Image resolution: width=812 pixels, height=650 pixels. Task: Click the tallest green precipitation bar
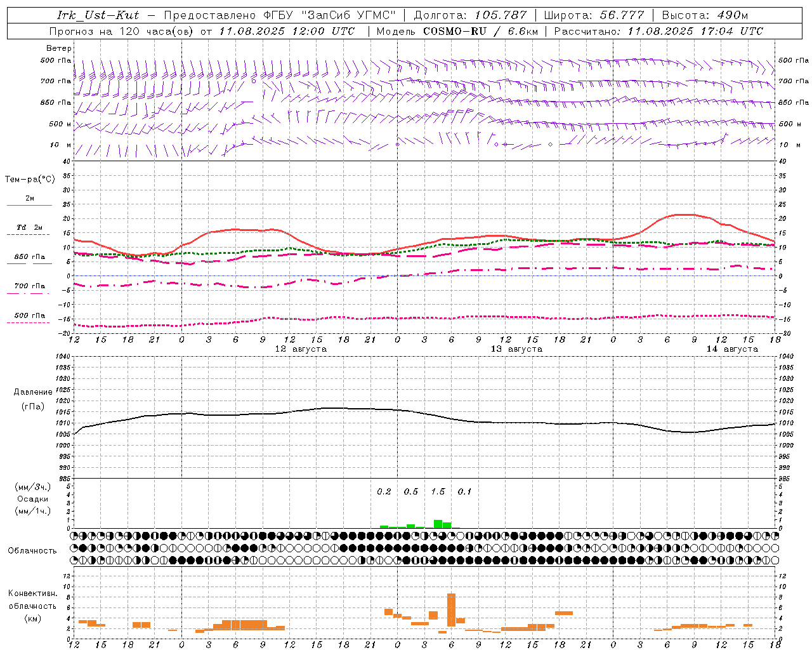(x=438, y=524)
